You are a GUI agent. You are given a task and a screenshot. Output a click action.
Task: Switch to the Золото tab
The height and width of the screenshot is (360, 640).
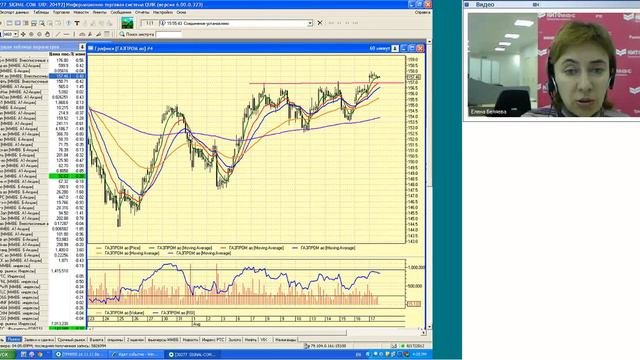[x=234, y=340]
